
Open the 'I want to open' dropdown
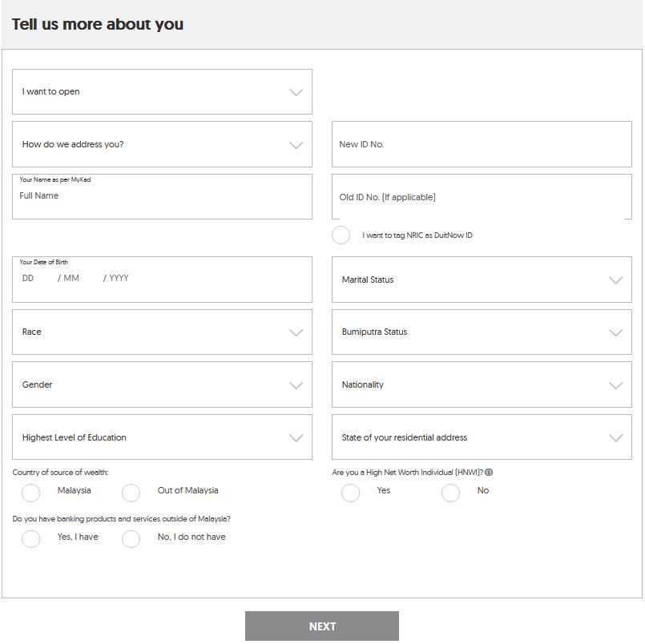[162, 92]
